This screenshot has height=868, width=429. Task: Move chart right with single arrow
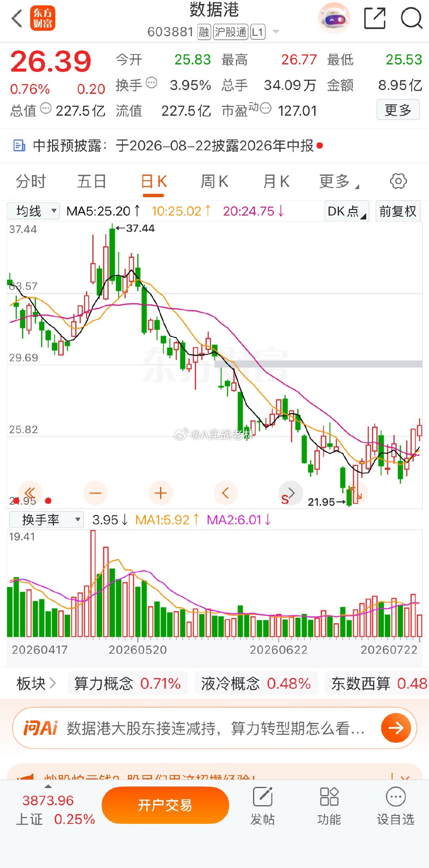coord(291,493)
